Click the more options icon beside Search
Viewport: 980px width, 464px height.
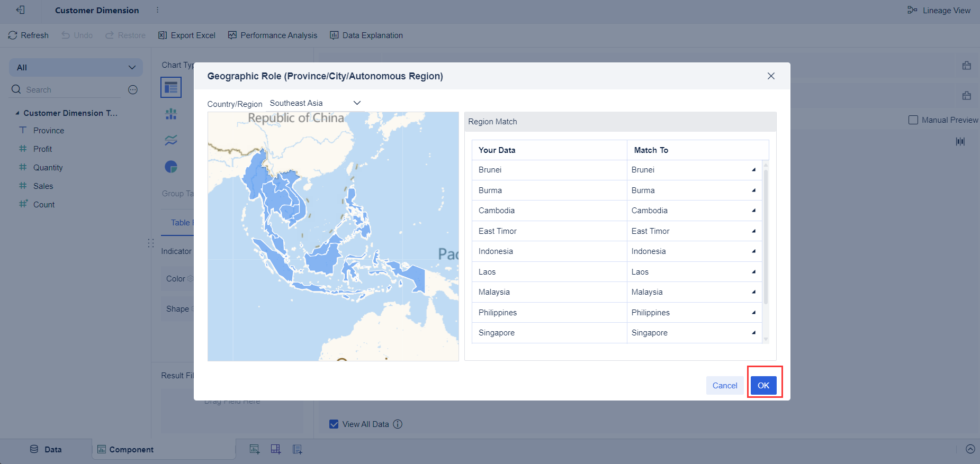133,90
